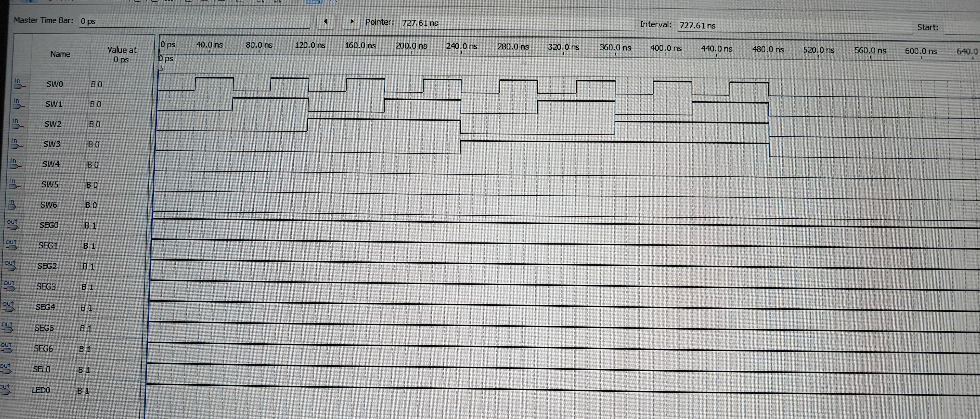Click the Interval value field

point(794,26)
